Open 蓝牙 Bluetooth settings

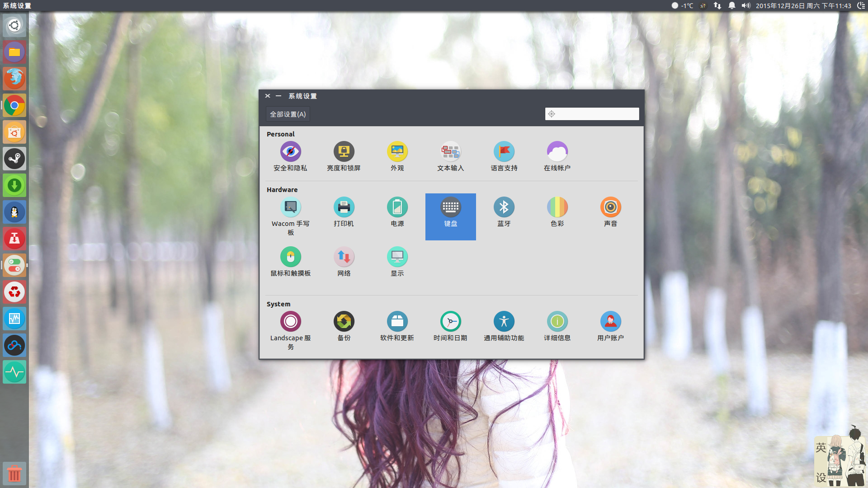(x=504, y=212)
